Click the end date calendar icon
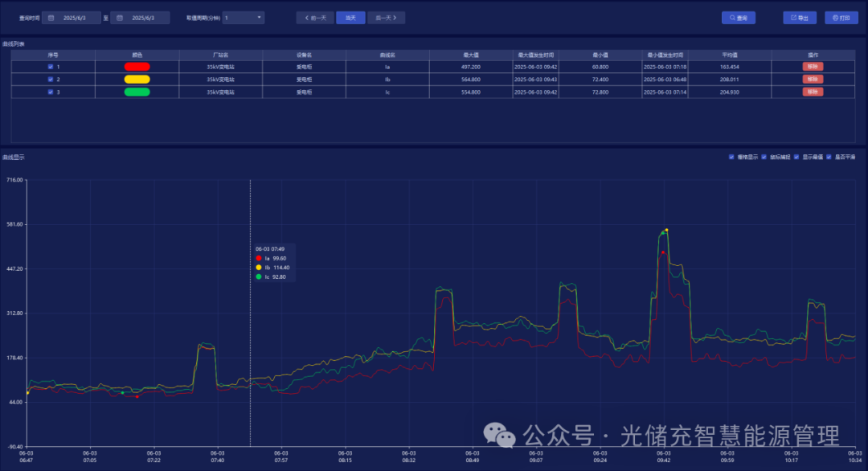868x471 pixels. click(x=120, y=18)
